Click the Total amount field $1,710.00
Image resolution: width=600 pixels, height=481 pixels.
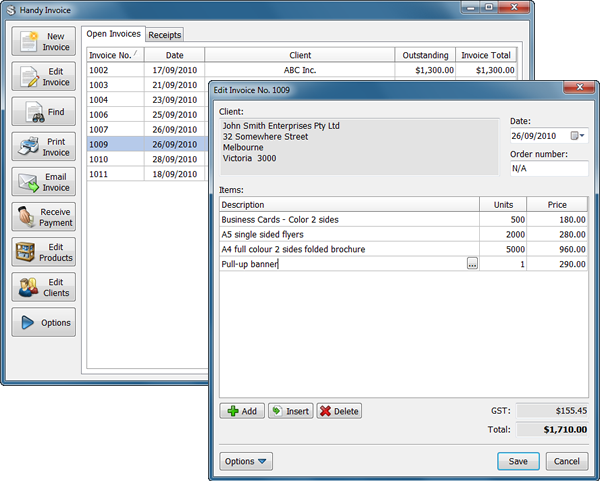point(552,429)
